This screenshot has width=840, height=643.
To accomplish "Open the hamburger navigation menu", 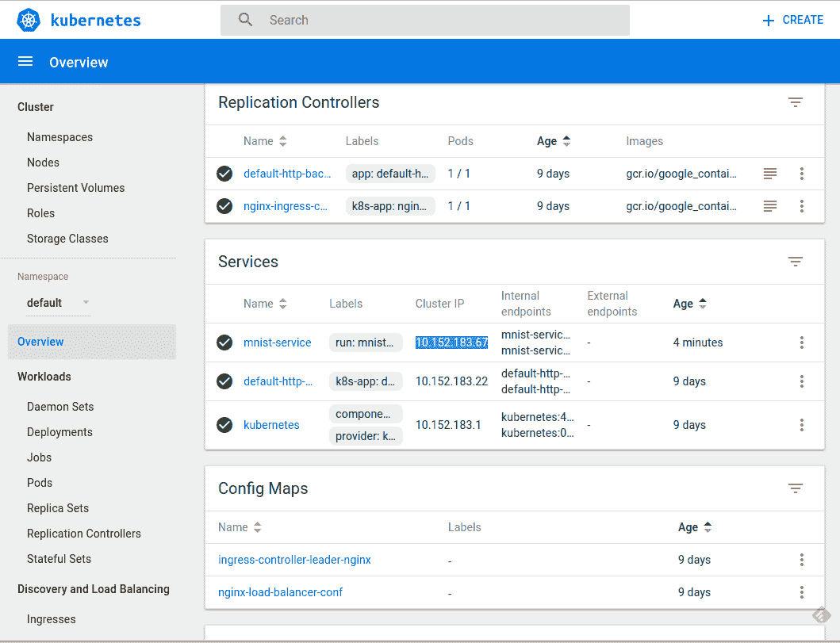I will [25, 62].
